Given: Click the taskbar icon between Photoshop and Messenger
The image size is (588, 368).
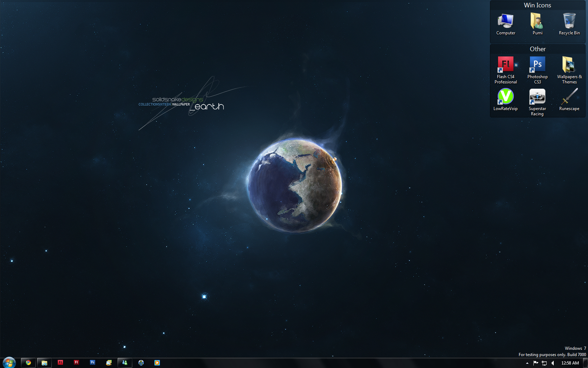Looking at the screenshot, I should [109, 363].
